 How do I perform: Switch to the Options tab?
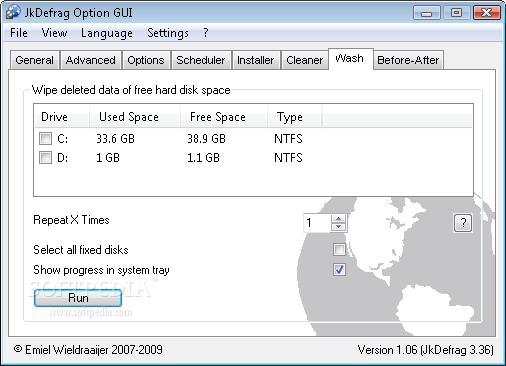click(146, 60)
